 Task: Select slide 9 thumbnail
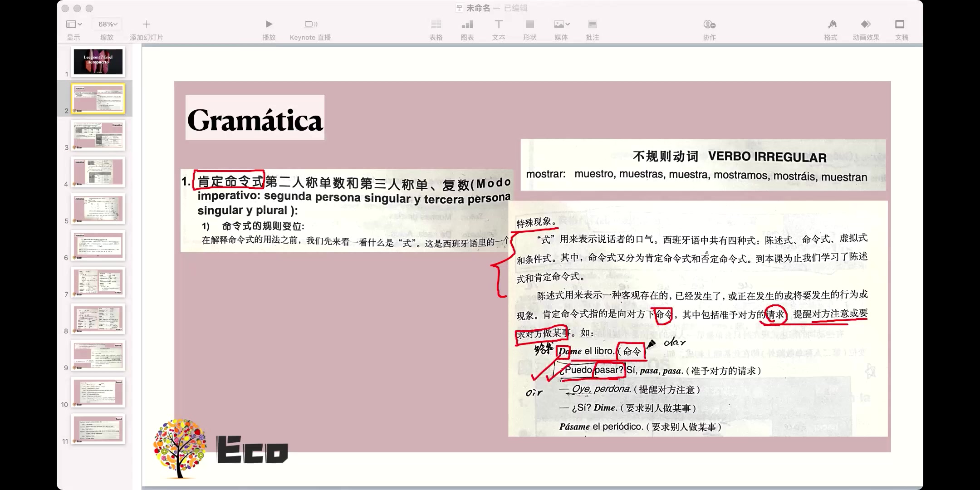98,355
